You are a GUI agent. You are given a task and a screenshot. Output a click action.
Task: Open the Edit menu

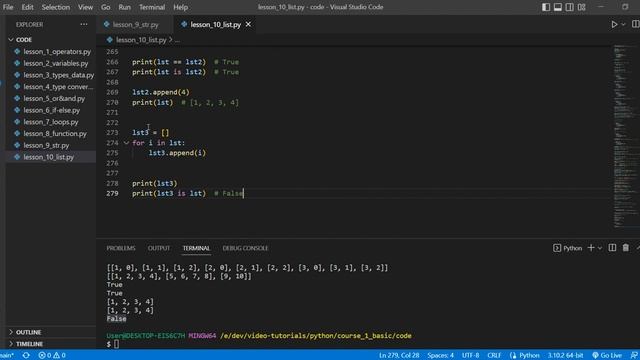pyautogui.click(x=27, y=7)
